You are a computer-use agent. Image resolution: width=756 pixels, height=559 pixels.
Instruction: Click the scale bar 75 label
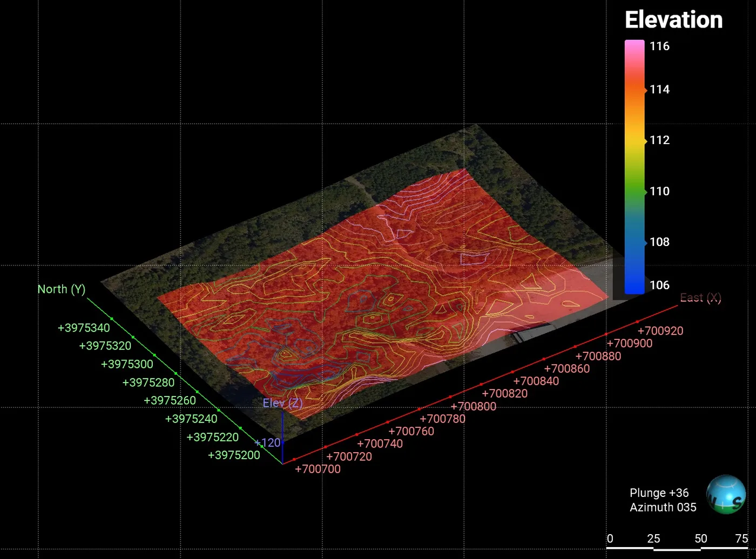tap(742, 538)
